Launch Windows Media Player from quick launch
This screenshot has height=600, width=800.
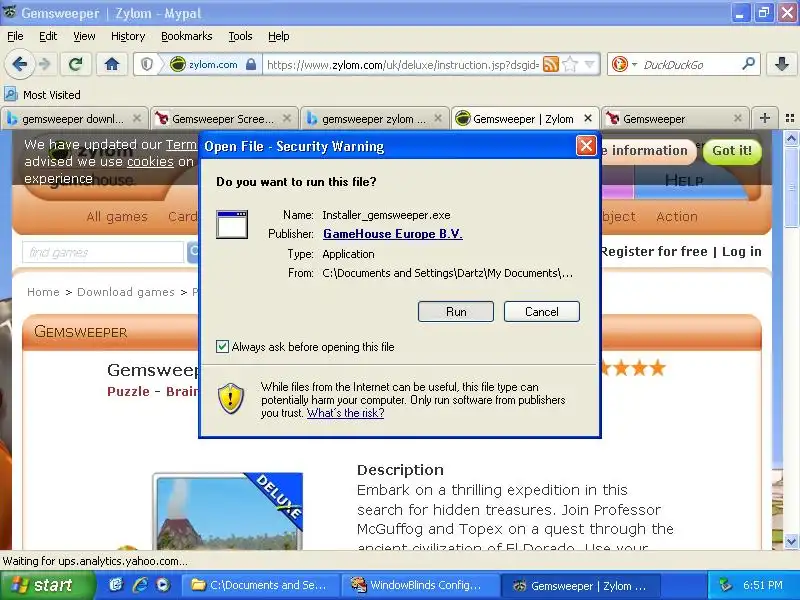(x=163, y=585)
